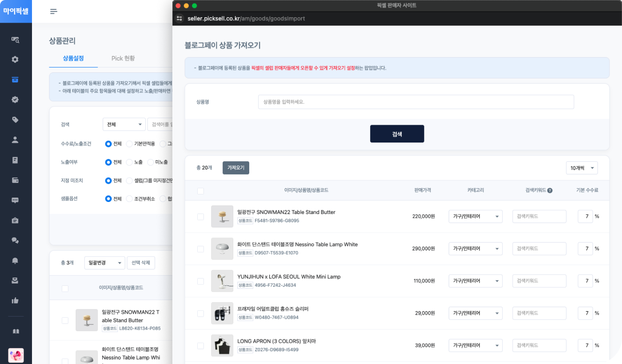
Task: Click the 상품명 search input field
Action: pos(415,102)
